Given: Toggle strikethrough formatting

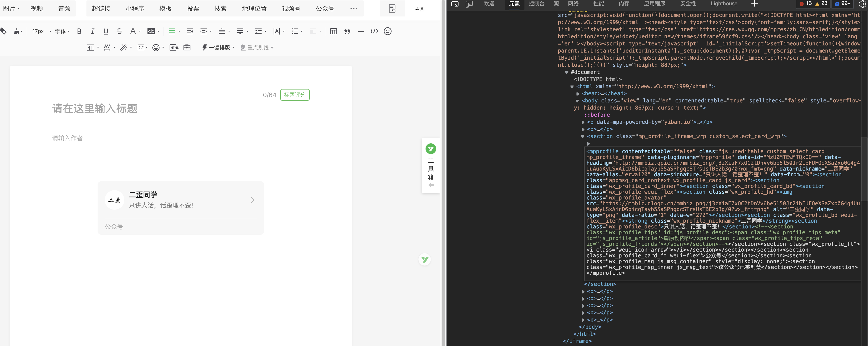Looking at the screenshot, I should point(120,31).
